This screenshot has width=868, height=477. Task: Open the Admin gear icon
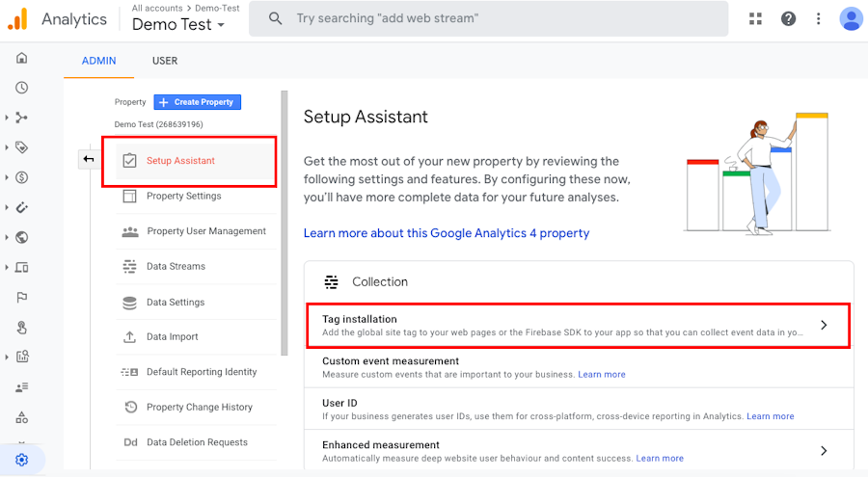(x=21, y=460)
